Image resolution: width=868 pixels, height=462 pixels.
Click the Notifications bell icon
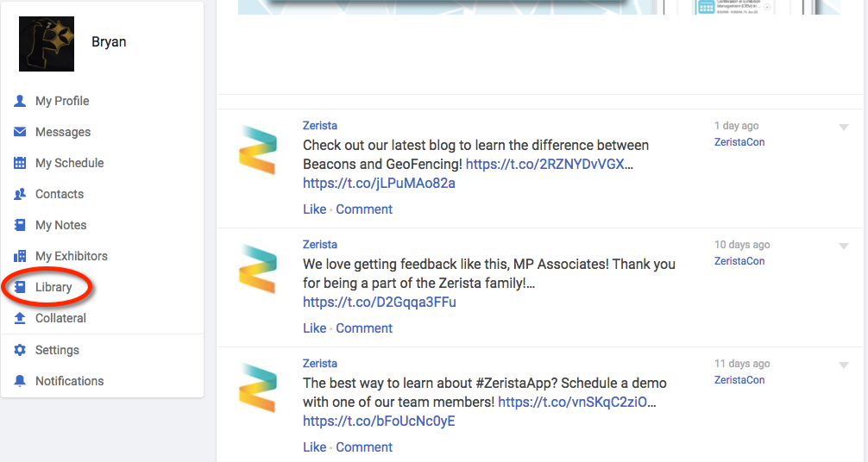point(20,381)
